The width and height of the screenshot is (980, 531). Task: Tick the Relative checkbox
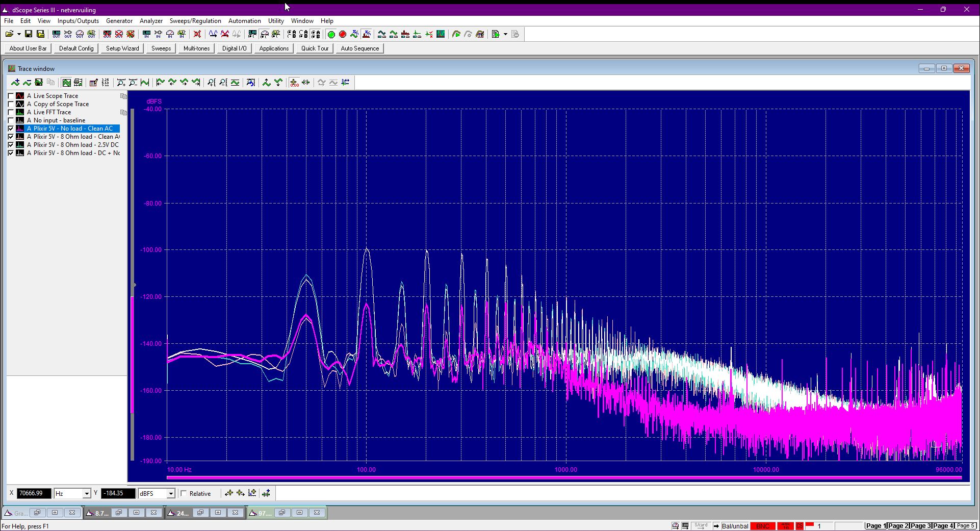(184, 493)
